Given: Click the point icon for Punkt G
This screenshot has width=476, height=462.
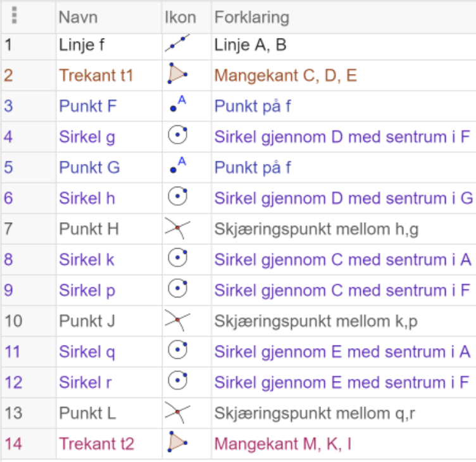Looking at the screenshot, I should coord(178,166).
